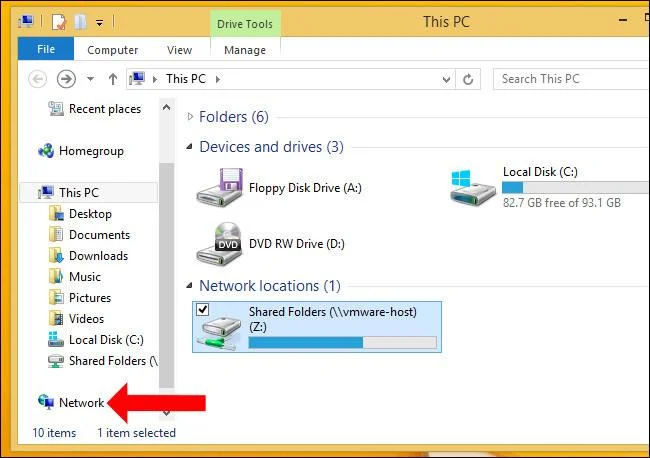Open the address bar history dropdown
Viewport: 650px width, 458px height.
[x=446, y=79]
